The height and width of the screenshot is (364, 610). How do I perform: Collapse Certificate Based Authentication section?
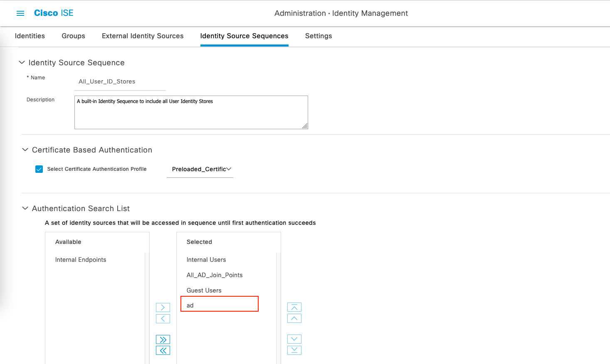[x=25, y=150]
